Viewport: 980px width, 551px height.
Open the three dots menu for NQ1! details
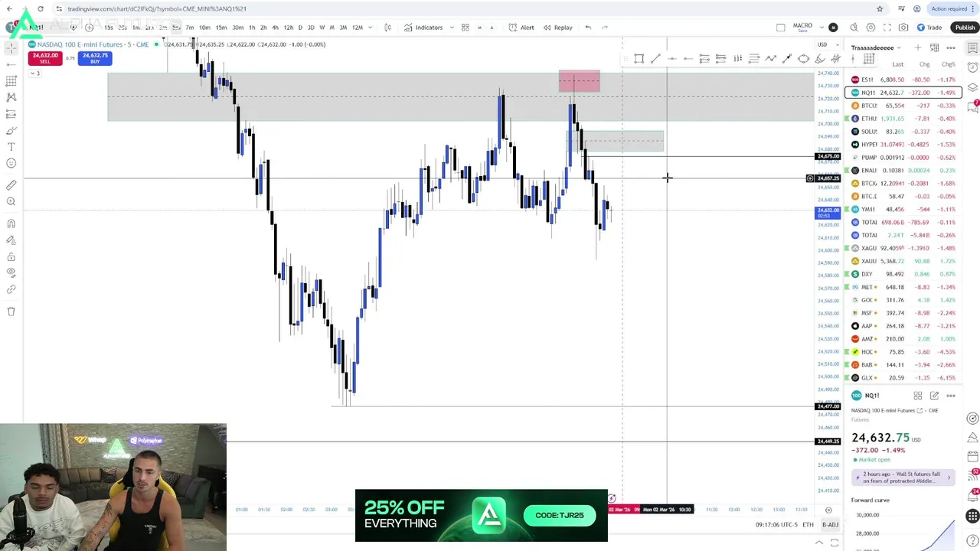click(951, 396)
